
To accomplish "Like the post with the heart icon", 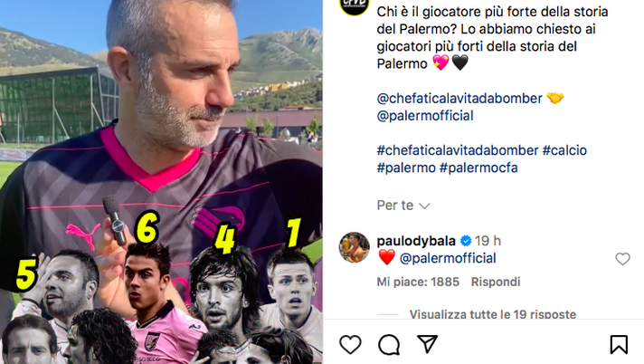I will click(x=350, y=344).
